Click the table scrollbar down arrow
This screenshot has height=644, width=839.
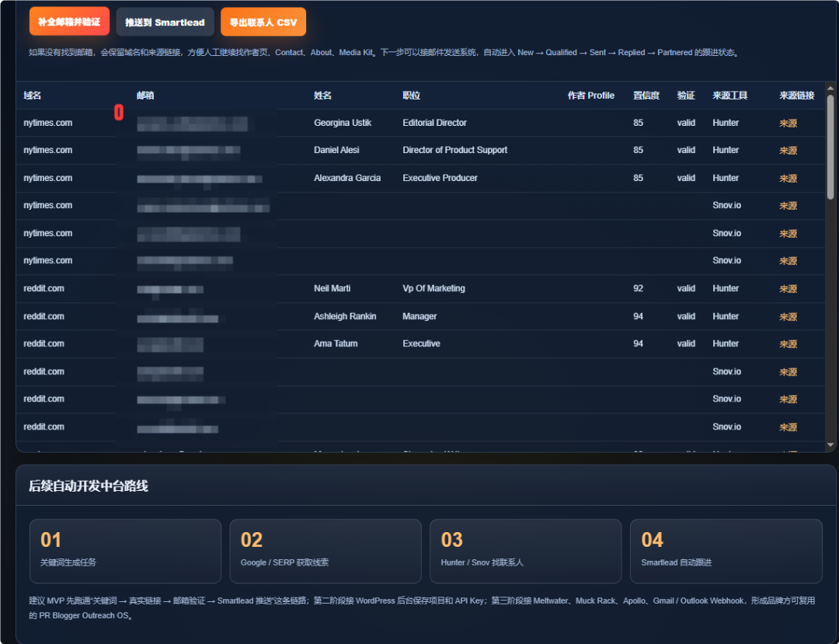point(830,444)
